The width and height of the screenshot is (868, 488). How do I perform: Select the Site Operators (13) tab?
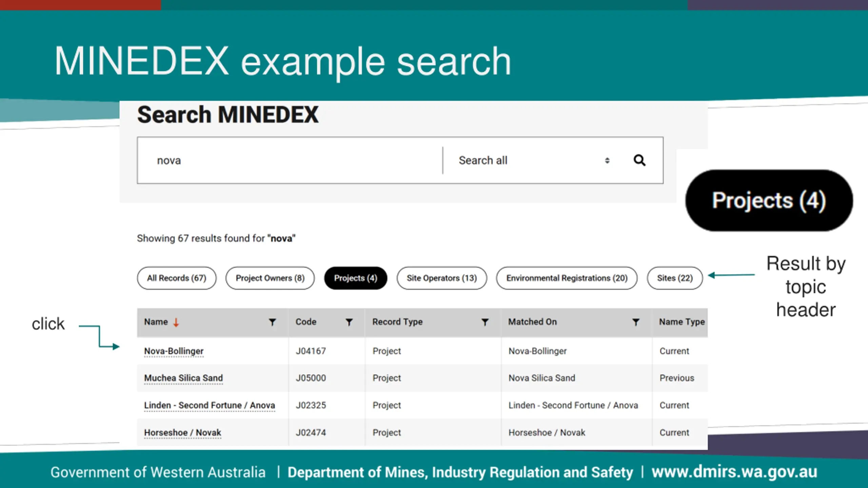point(442,278)
